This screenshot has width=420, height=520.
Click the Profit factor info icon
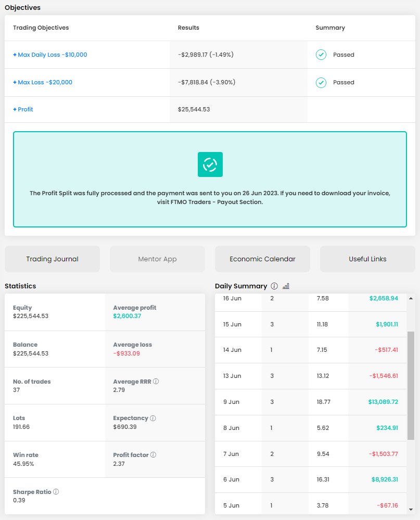153,454
